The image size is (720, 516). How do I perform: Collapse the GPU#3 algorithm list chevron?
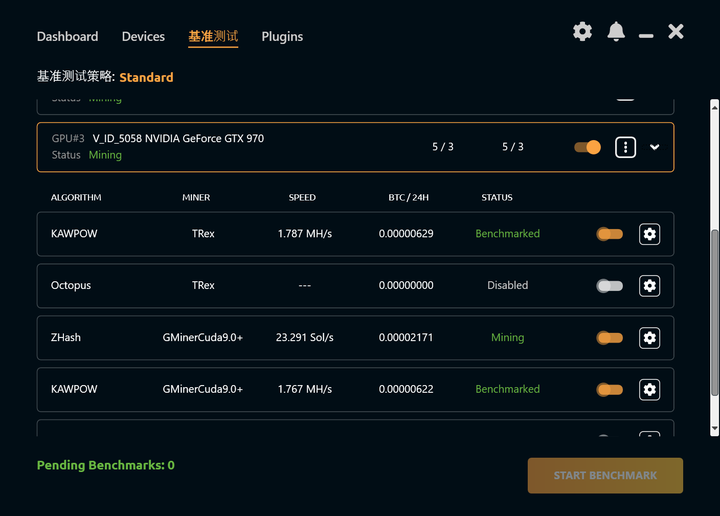tap(654, 147)
